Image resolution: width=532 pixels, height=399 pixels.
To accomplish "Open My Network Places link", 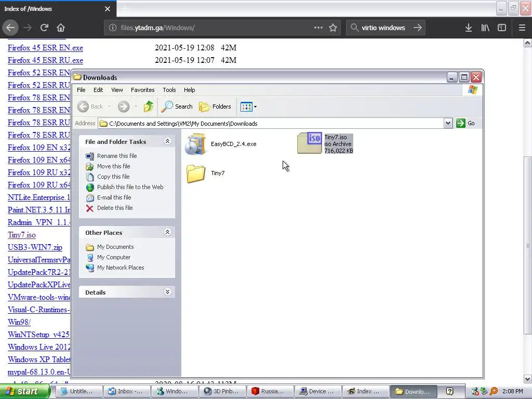I will pyautogui.click(x=121, y=268).
